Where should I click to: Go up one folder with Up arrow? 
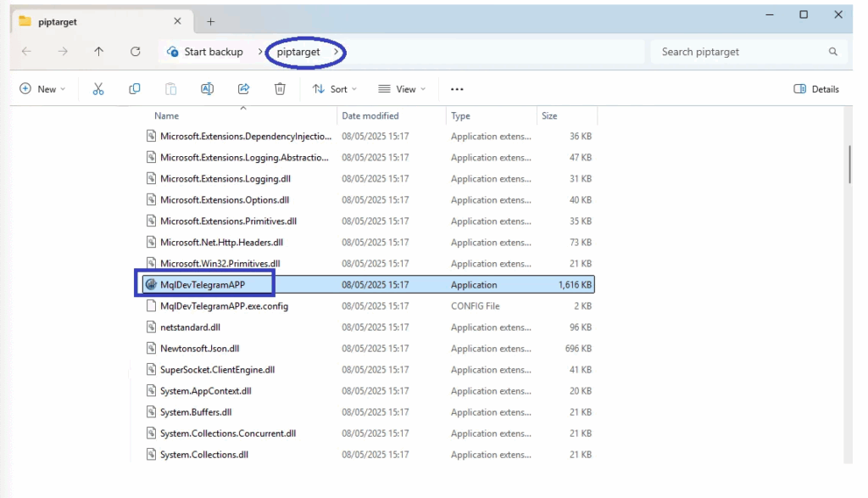click(x=98, y=52)
